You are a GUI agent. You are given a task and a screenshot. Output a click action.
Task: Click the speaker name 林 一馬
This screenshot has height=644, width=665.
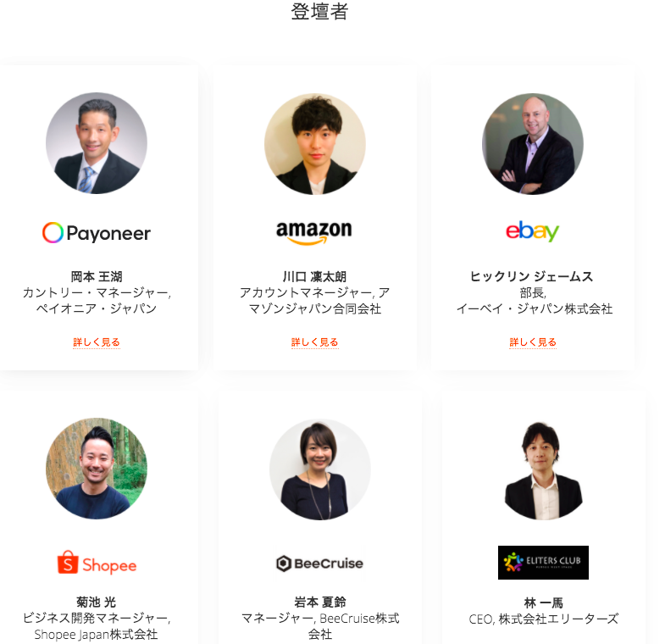pos(543,602)
